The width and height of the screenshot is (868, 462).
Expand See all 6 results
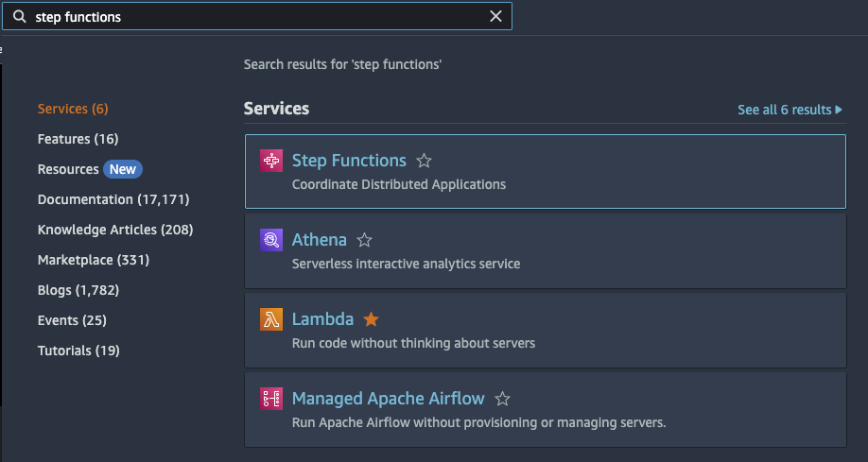[790, 110]
